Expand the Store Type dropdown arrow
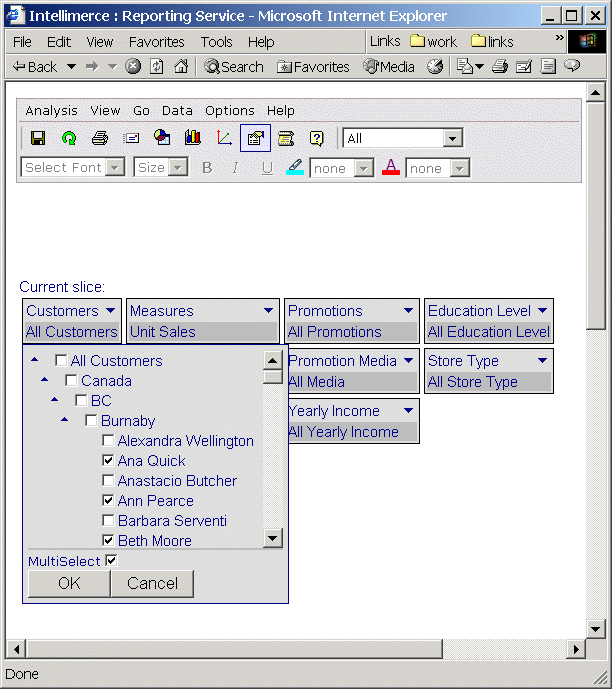The image size is (612, 689). tap(543, 360)
